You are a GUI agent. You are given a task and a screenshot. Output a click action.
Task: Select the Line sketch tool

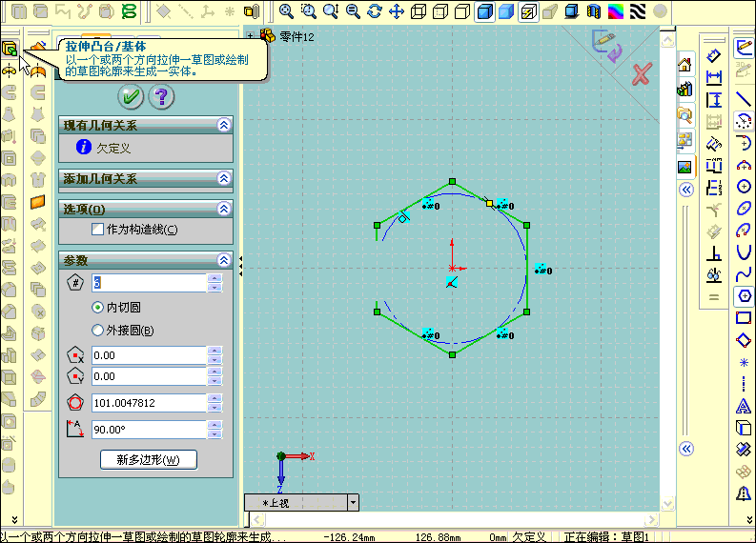(x=744, y=99)
